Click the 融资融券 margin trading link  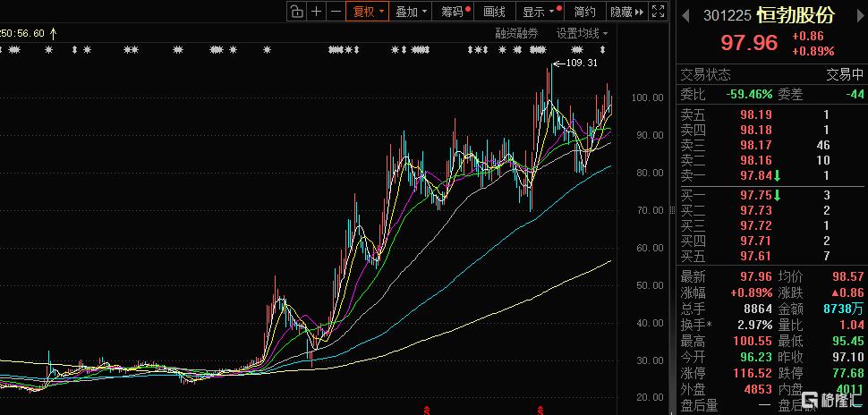click(517, 33)
